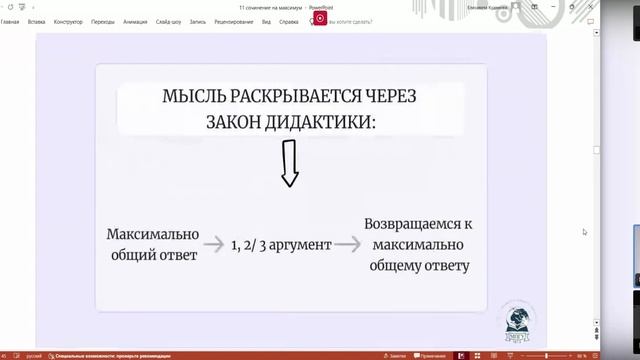Start Slide Show from status bar icon
The image size is (640, 360).
[x=510, y=356]
